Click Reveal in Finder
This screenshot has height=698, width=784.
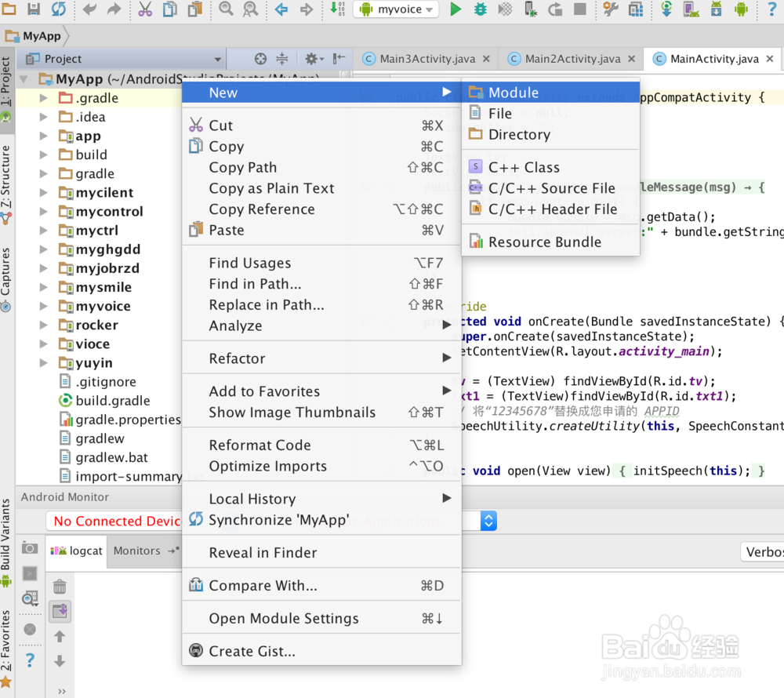tap(321, 552)
